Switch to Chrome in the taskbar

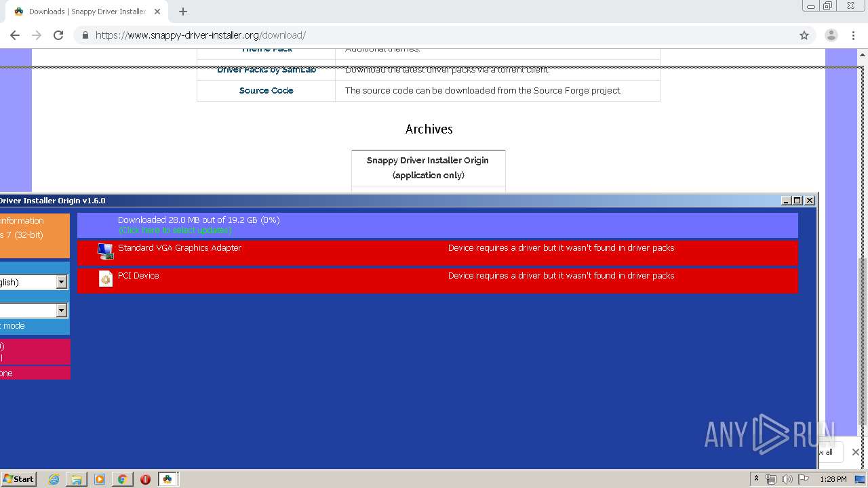pyautogui.click(x=122, y=479)
